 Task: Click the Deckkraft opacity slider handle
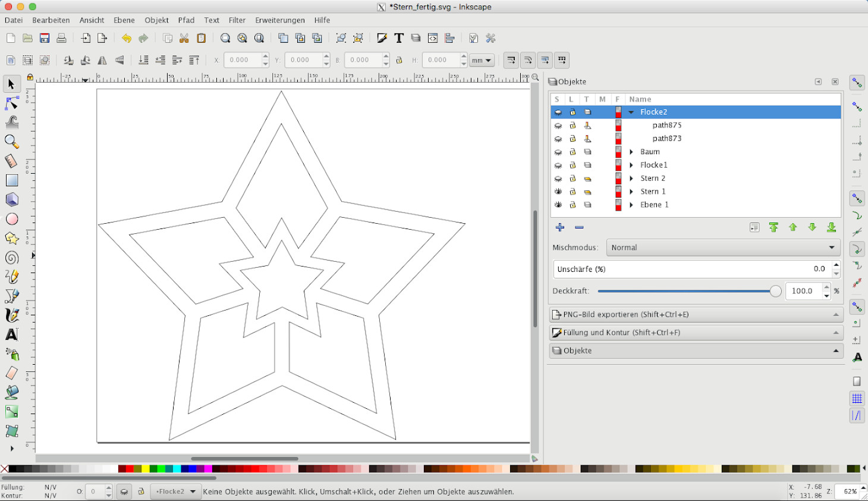775,291
